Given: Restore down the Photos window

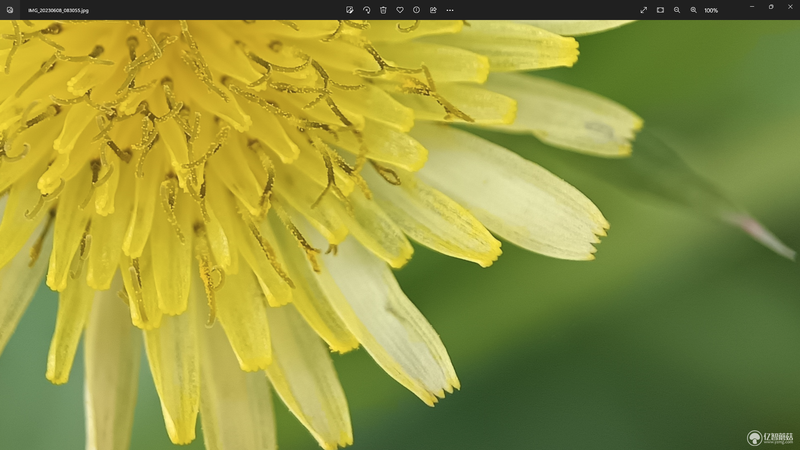Looking at the screenshot, I should [771, 7].
